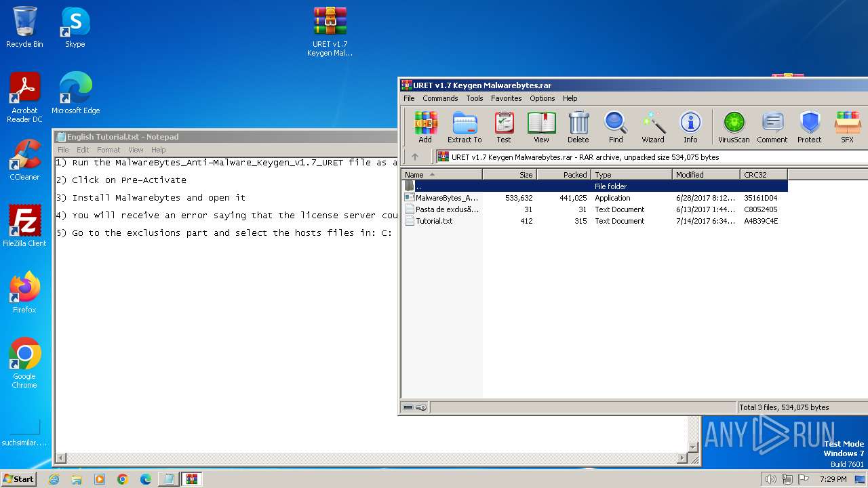Open the WinRAR Tools menu
This screenshot has height=488, width=868.
pyautogui.click(x=475, y=98)
